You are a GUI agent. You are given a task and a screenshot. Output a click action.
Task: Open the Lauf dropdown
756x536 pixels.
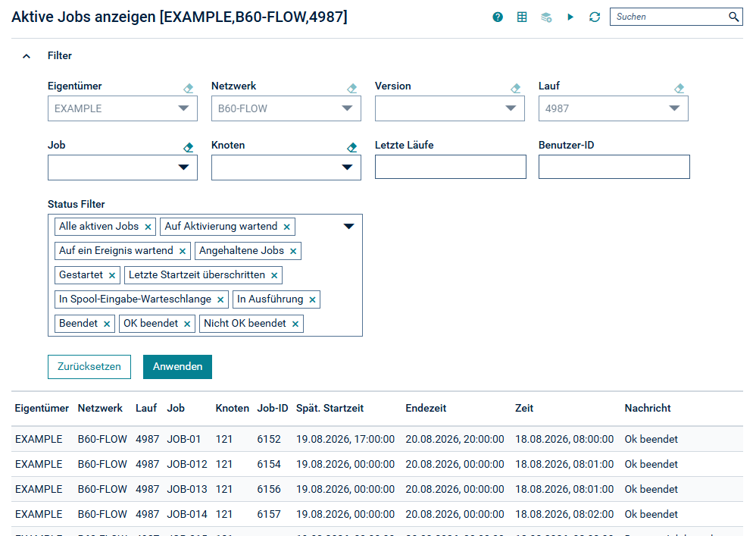pos(614,108)
